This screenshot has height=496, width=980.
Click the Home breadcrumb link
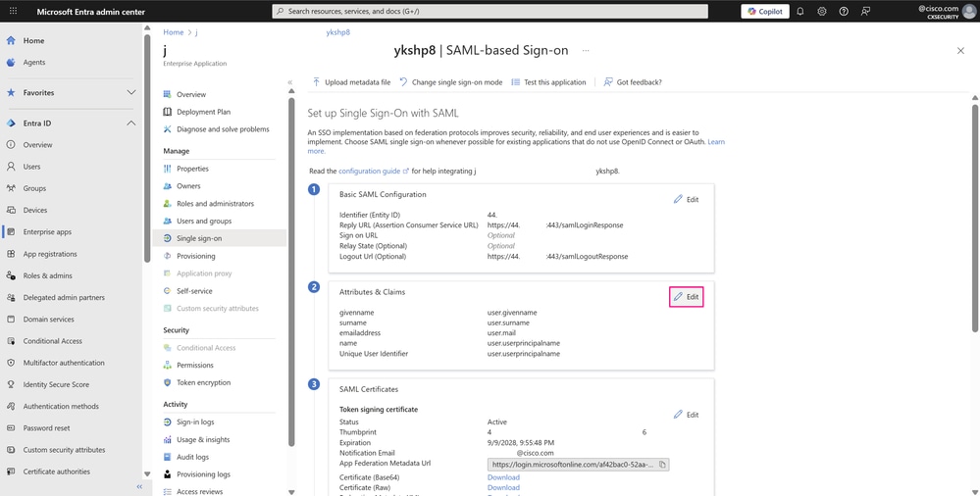[173, 32]
